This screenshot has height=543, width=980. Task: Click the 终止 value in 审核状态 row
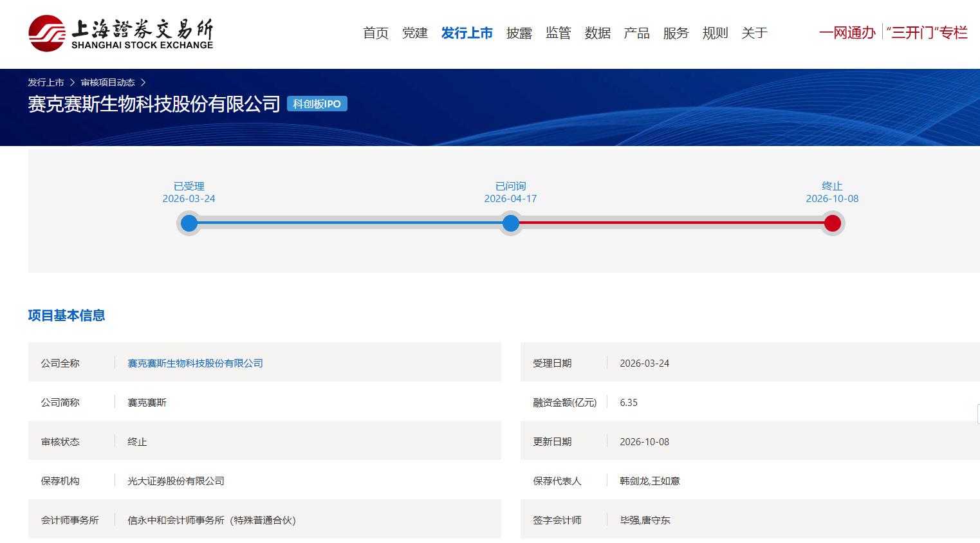[138, 442]
